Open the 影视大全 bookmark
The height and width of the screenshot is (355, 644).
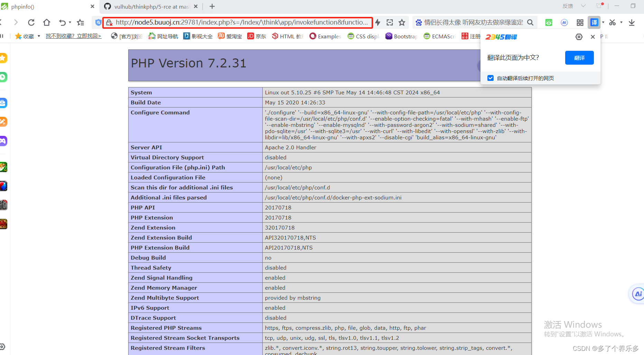[x=198, y=36]
